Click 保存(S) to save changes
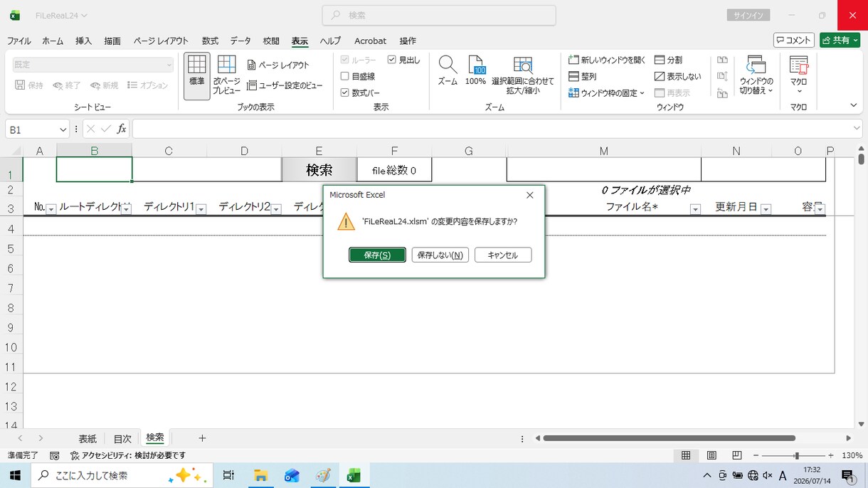 (377, 255)
